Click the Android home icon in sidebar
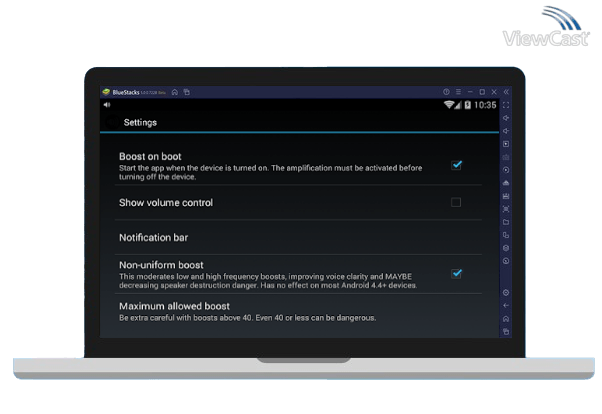602x414 pixels. pos(506,319)
